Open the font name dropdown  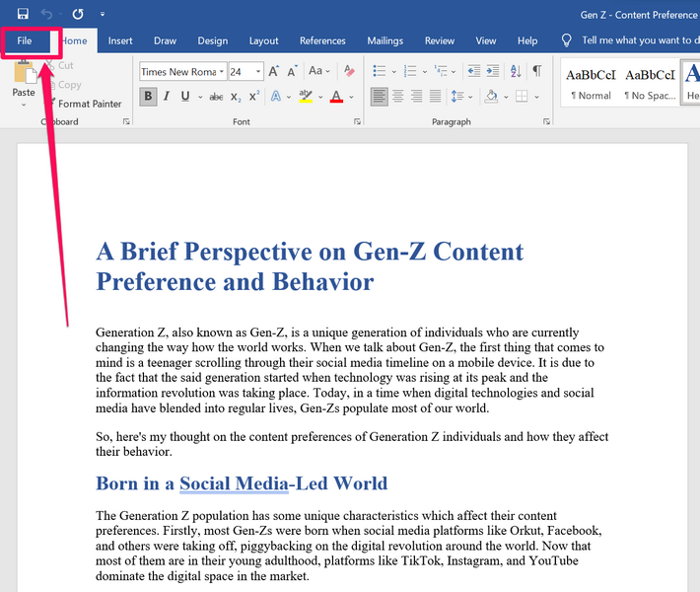tap(221, 72)
